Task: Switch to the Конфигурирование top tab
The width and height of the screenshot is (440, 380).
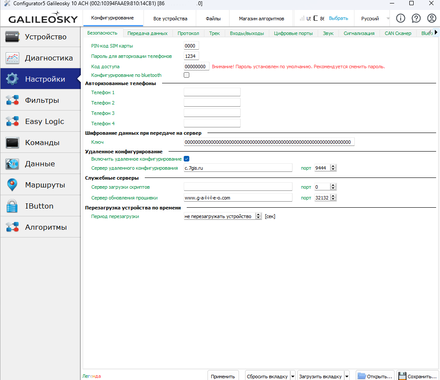Action: tap(112, 18)
